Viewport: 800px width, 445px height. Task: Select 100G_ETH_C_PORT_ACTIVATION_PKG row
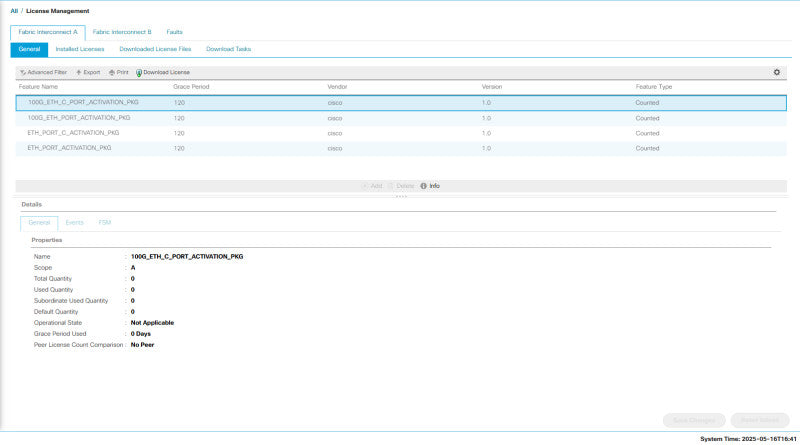pos(401,103)
